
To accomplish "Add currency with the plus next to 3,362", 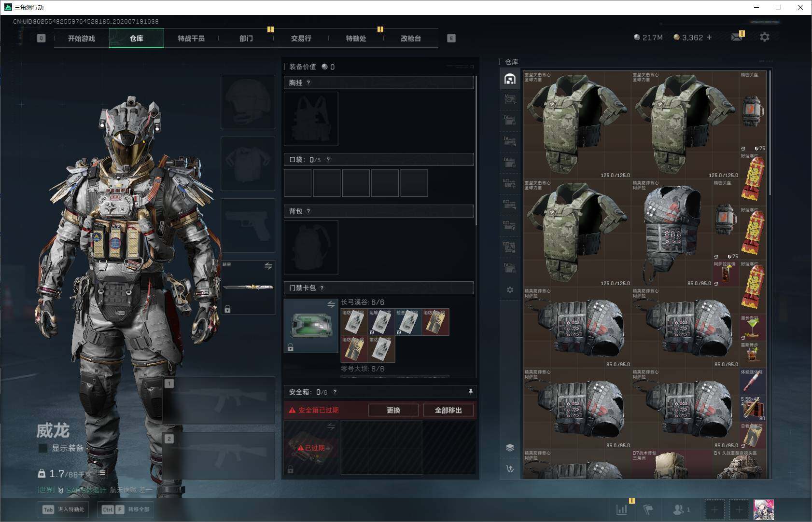I will pos(709,37).
